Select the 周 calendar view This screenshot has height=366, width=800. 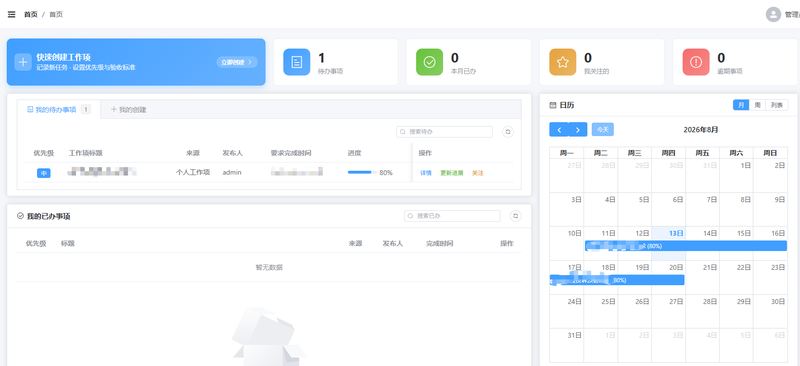click(758, 105)
